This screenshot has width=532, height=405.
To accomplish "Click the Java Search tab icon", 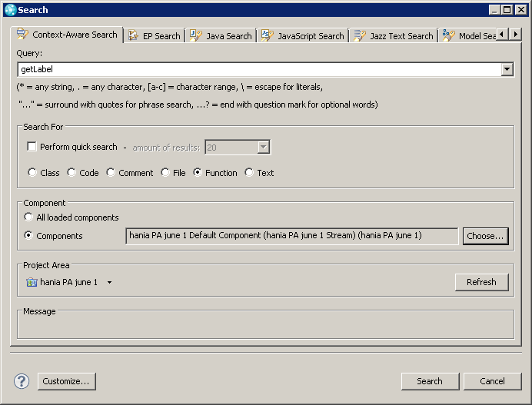I will tap(196, 35).
